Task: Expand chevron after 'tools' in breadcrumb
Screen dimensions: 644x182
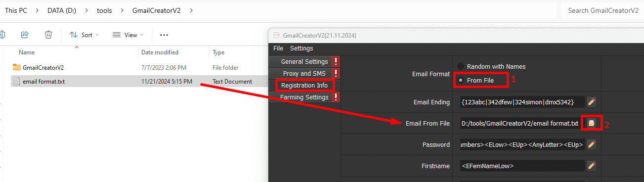Action: coord(122,10)
